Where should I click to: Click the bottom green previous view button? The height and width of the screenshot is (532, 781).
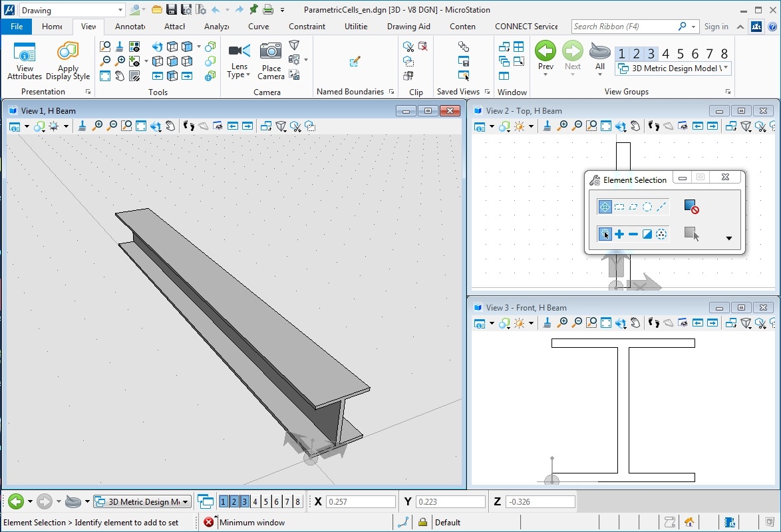[16, 501]
